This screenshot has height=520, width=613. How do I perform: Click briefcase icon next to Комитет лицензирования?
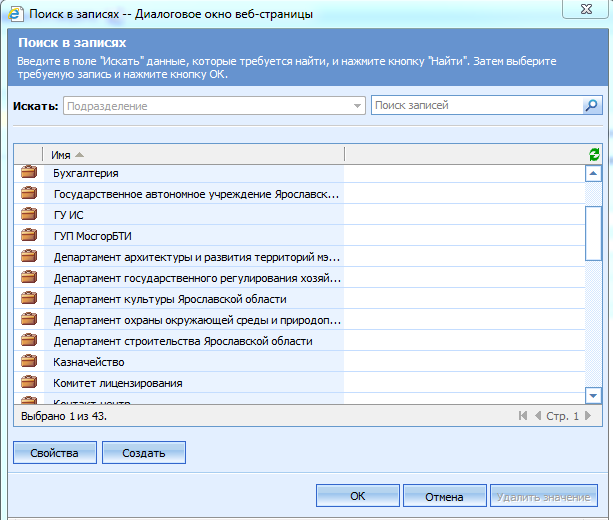[x=29, y=383]
